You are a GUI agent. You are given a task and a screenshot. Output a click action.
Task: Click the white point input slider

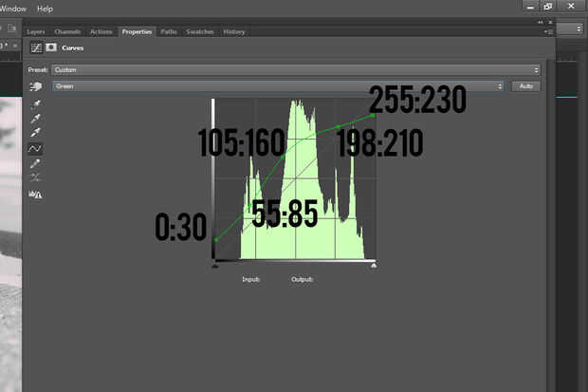(x=374, y=266)
